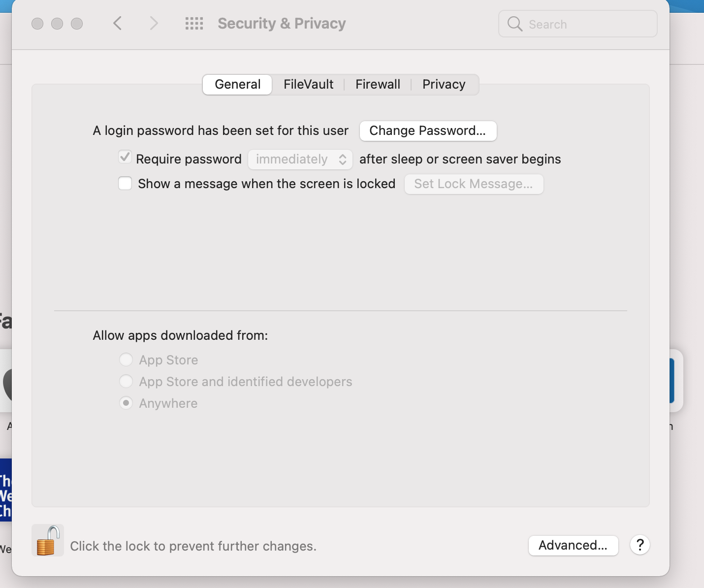Image resolution: width=704 pixels, height=588 pixels.
Task: Choose App Store and identified developers
Action: point(126,382)
